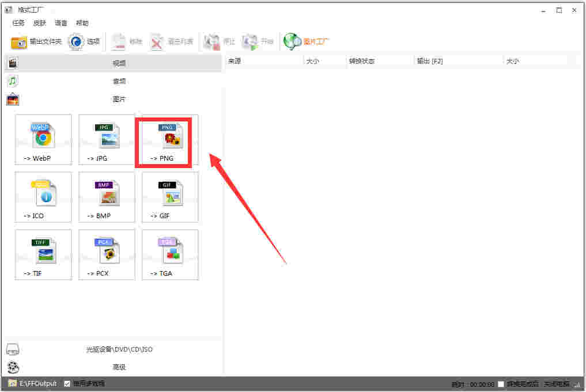This screenshot has width=586, height=392.
Task: Click the 耗时 00:00:00 elapsed time text
Action: (472, 384)
